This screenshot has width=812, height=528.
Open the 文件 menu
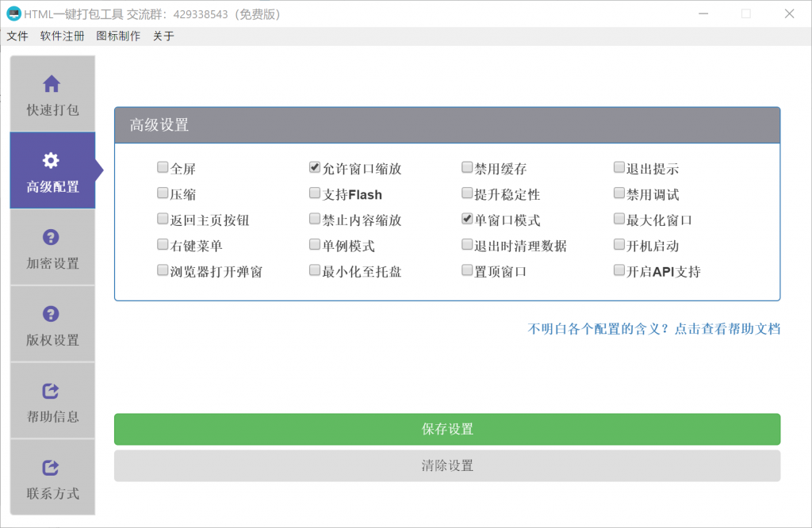pyautogui.click(x=17, y=36)
